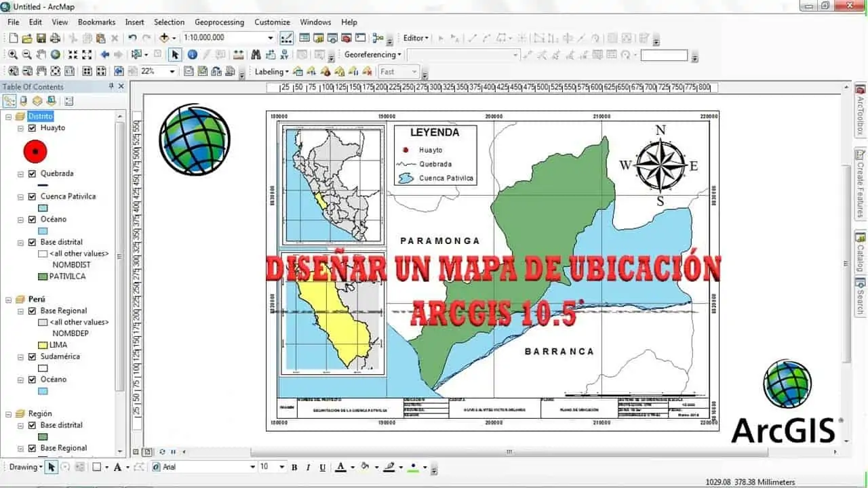The height and width of the screenshot is (488, 868).
Task: Open the Editor Toolbar icon next to scale box
Action: (x=287, y=38)
